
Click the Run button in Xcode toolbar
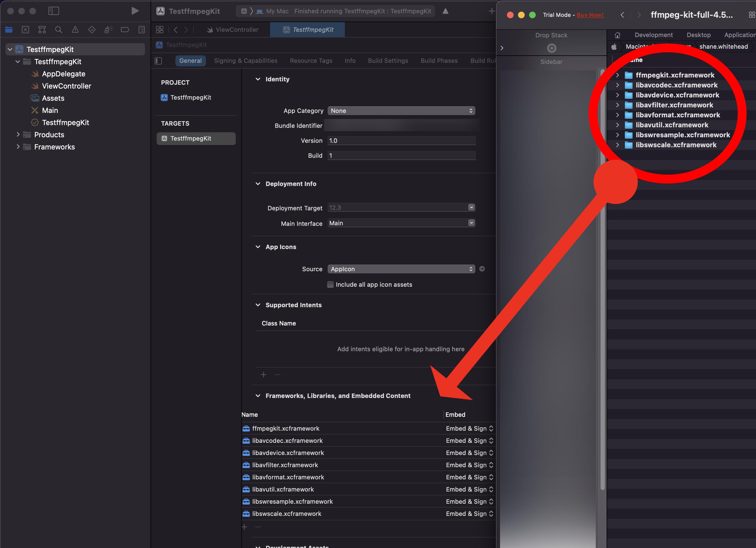pyautogui.click(x=135, y=11)
